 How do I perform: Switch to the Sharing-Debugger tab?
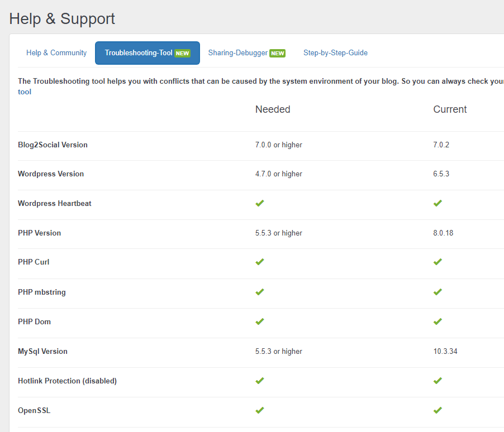(237, 53)
